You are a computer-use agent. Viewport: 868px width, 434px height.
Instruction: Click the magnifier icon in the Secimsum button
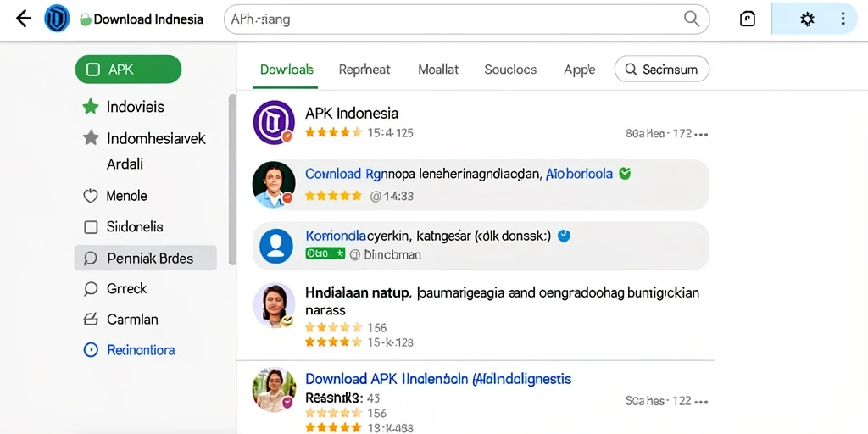click(x=631, y=70)
